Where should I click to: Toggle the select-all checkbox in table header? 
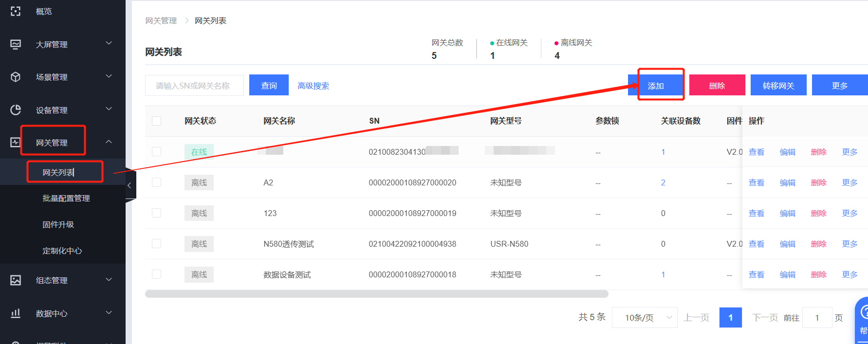click(156, 121)
